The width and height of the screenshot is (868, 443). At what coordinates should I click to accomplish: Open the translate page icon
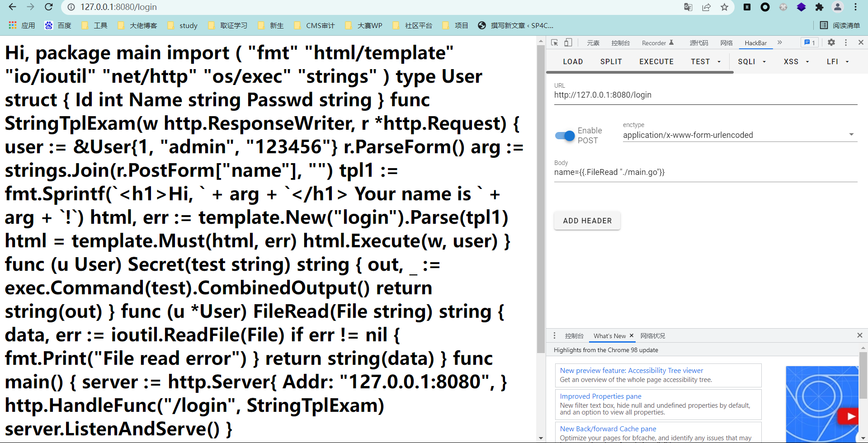coord(688,7)
